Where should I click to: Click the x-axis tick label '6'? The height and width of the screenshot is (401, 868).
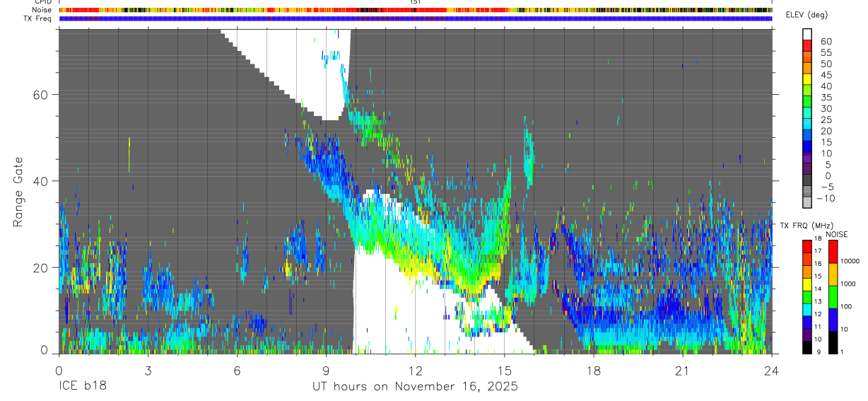(237, 371)
